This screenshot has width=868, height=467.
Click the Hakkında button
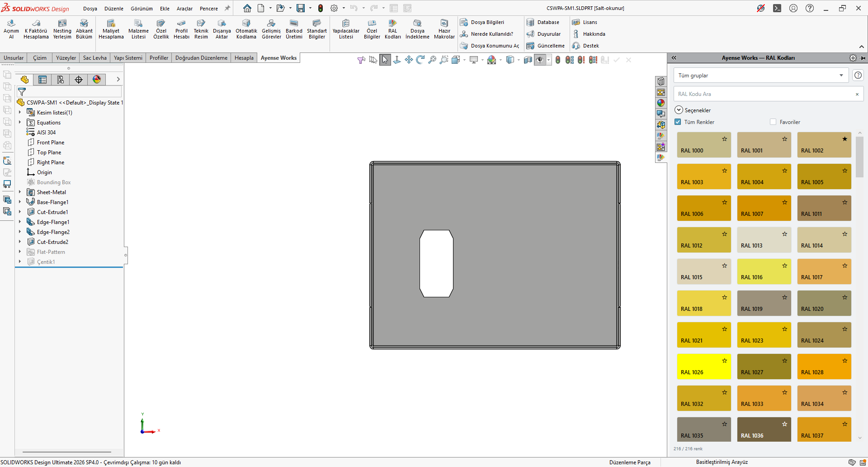[589, 34]
